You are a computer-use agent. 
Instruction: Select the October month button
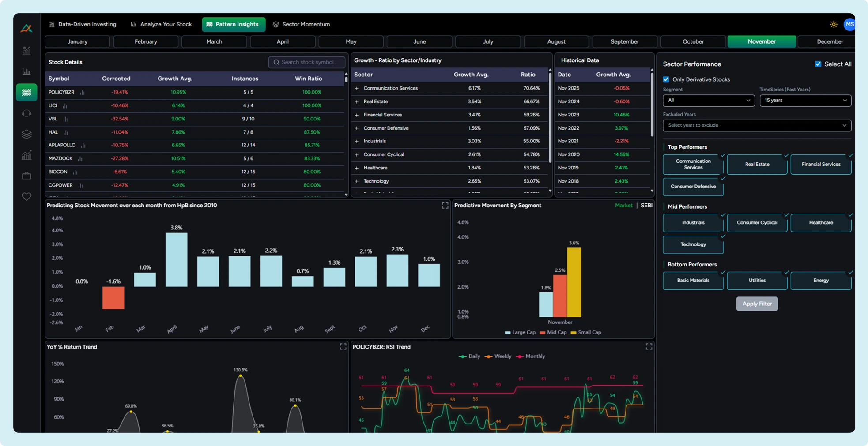[x=693, y=41]
